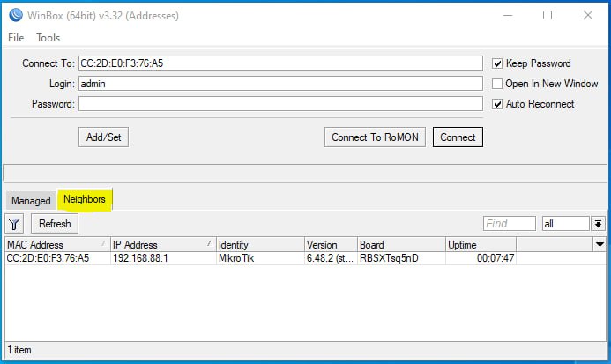Enable Open In New Window checkbox
Image resolution: width=611 pixels, height=364 pixels.
[497, 84]
